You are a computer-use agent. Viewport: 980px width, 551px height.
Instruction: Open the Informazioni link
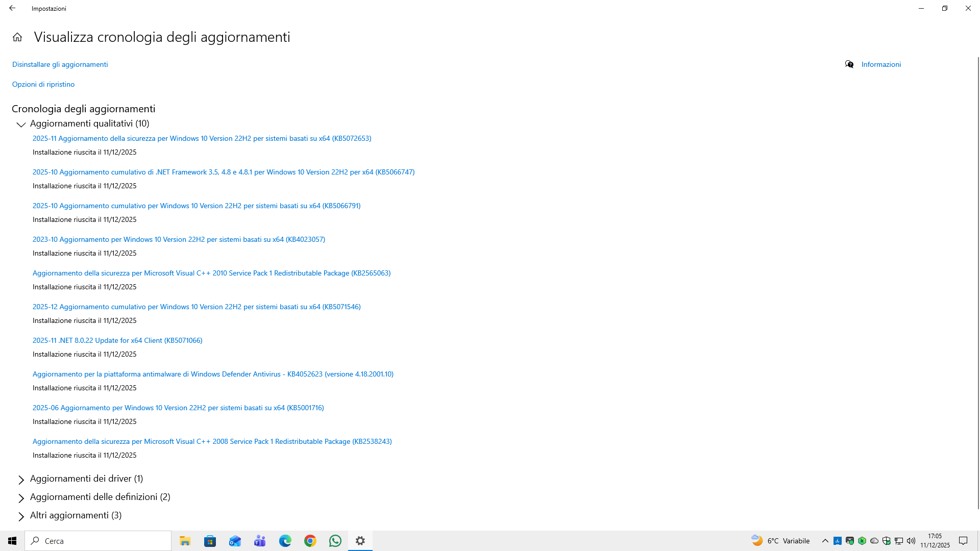881,64
